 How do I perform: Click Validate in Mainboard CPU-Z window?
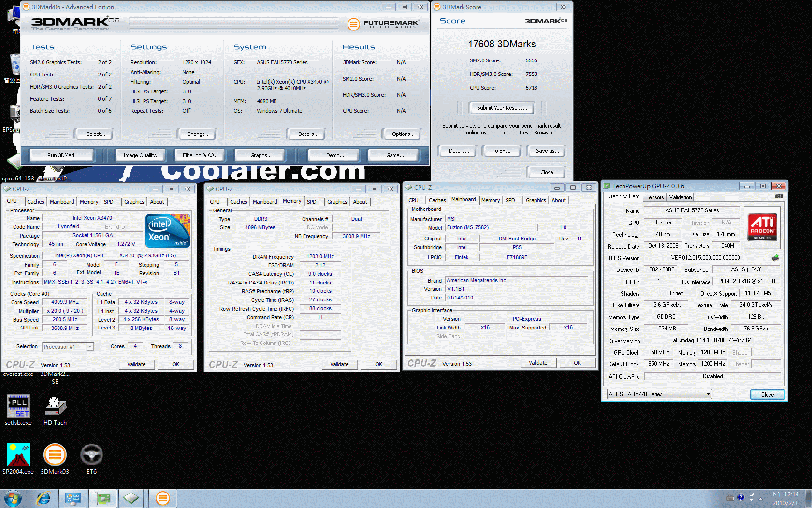click(538, 363)
